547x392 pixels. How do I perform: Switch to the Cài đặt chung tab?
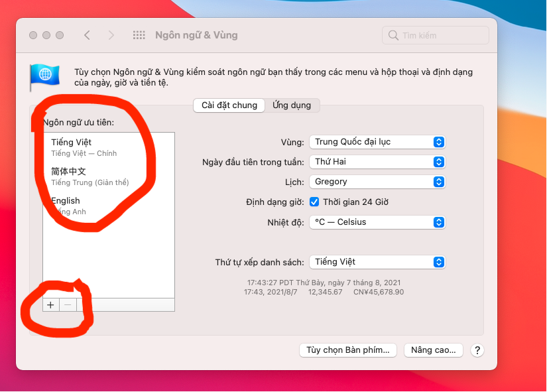click(x=229, y=105)
